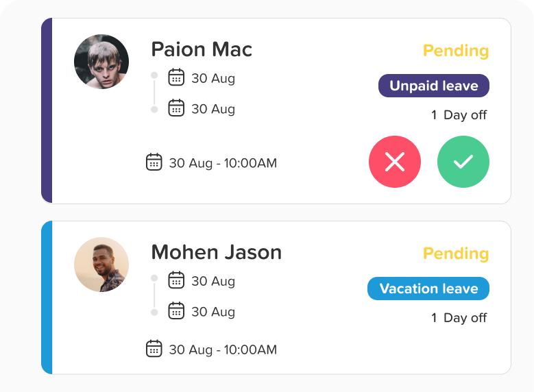The image size is (534, 392).
Task: Select the Paion Mac name heading
Action: [x=202, y=49]
